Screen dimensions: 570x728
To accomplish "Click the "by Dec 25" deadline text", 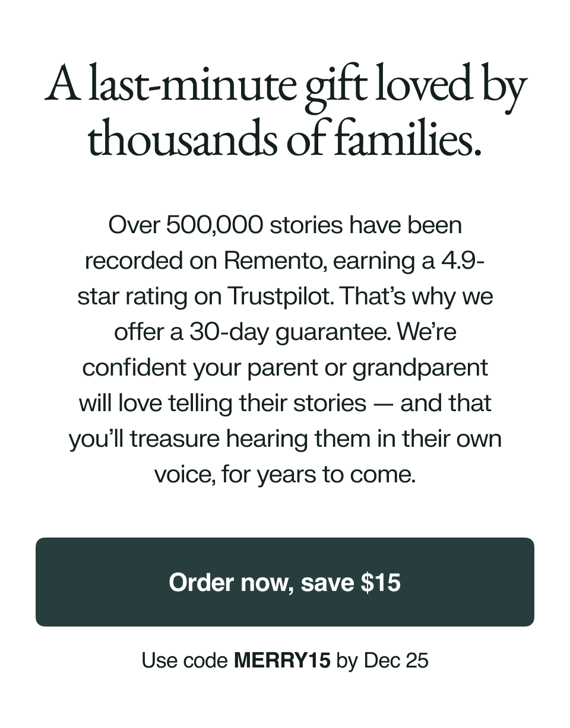I will click(x=382, y=660).
